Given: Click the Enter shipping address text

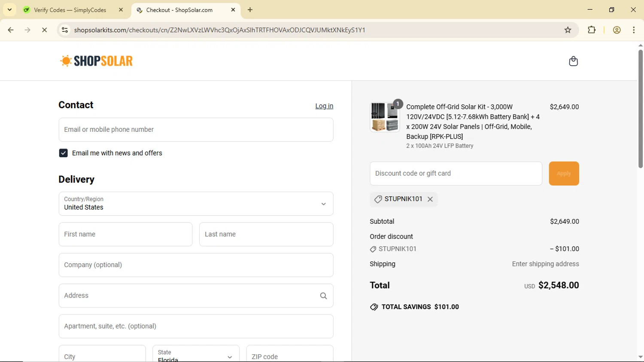Looking at the screenshot, I should 545,264.
